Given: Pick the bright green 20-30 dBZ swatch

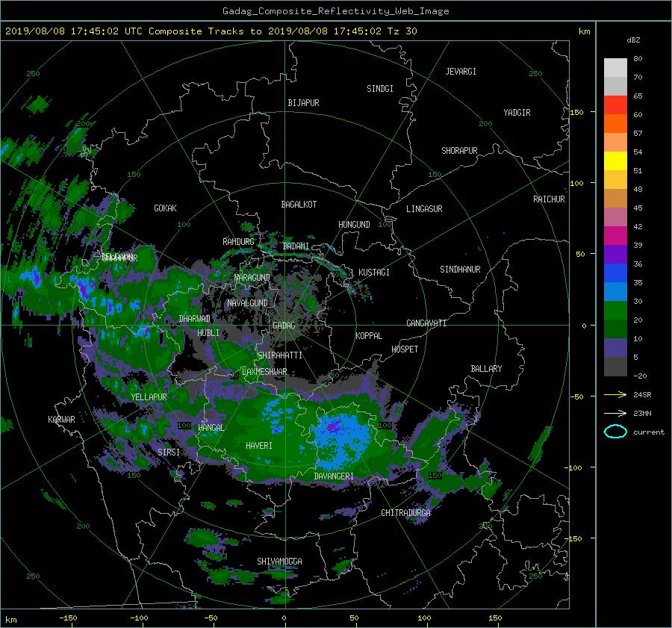Looking at the screenshot, I should (615, 311).
